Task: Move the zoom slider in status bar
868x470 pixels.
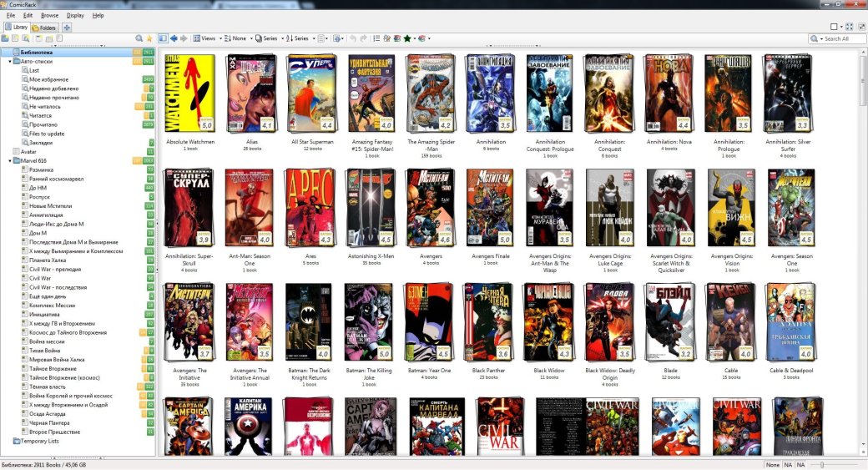Action: [x=822, y=465]
